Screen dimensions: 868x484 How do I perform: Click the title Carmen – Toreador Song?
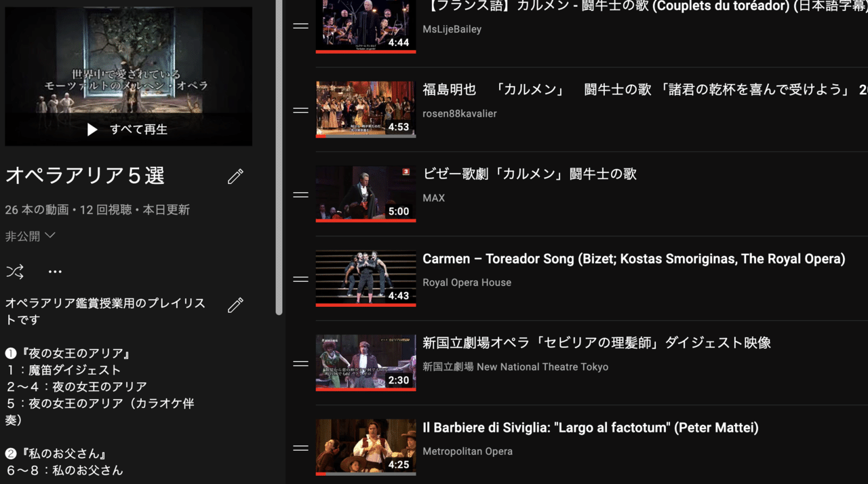634,259
